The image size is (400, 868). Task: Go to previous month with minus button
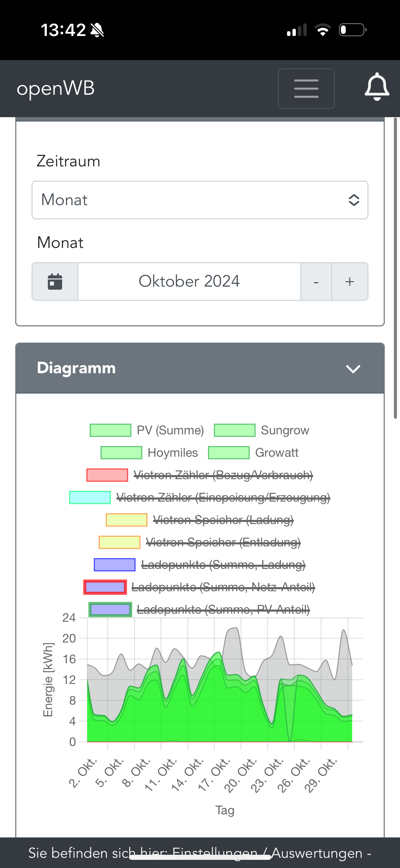coord(316,282)
